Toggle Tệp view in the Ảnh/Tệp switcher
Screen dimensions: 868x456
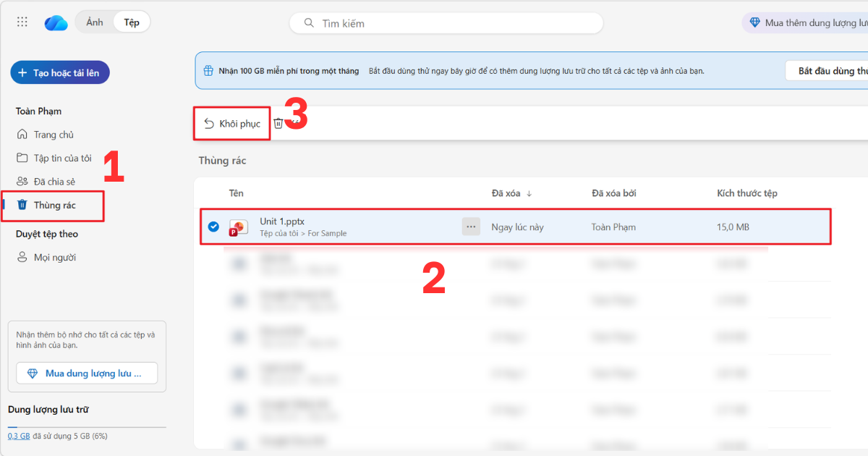click(x=131, y=22)
